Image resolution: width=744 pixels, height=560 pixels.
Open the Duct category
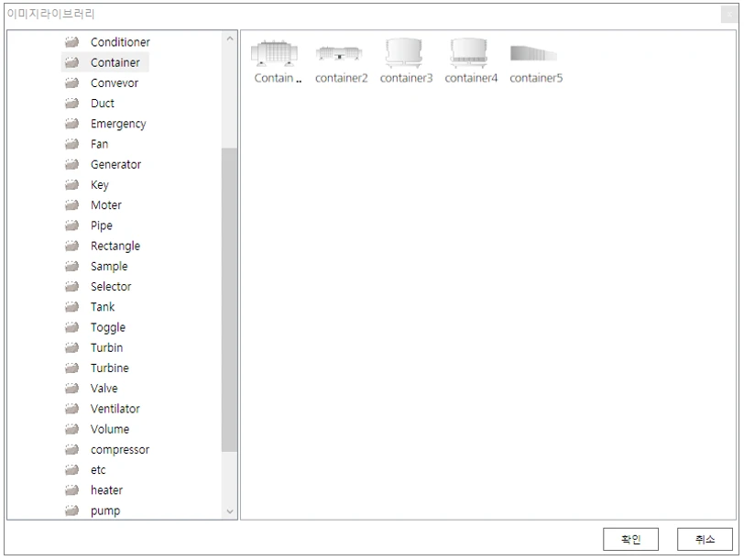click(103, 103)
